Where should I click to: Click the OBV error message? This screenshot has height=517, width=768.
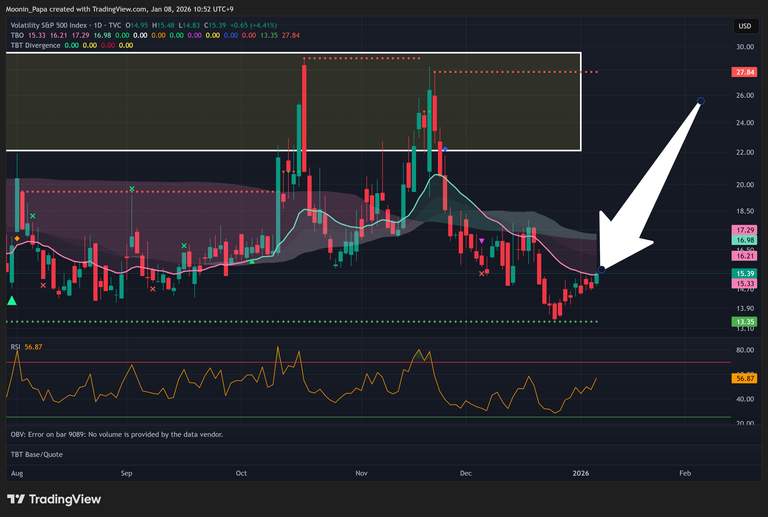115,434
